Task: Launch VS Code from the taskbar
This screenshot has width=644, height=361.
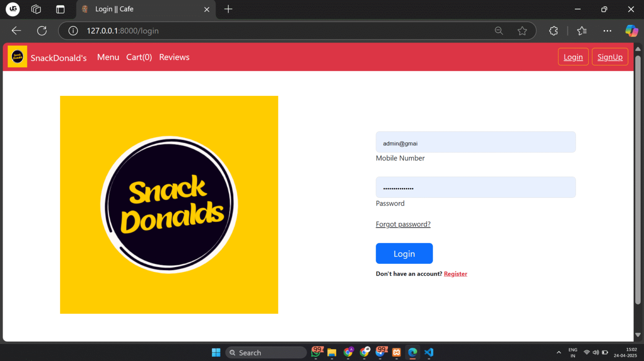Action: pyautogui.click(x=428, y=352)
